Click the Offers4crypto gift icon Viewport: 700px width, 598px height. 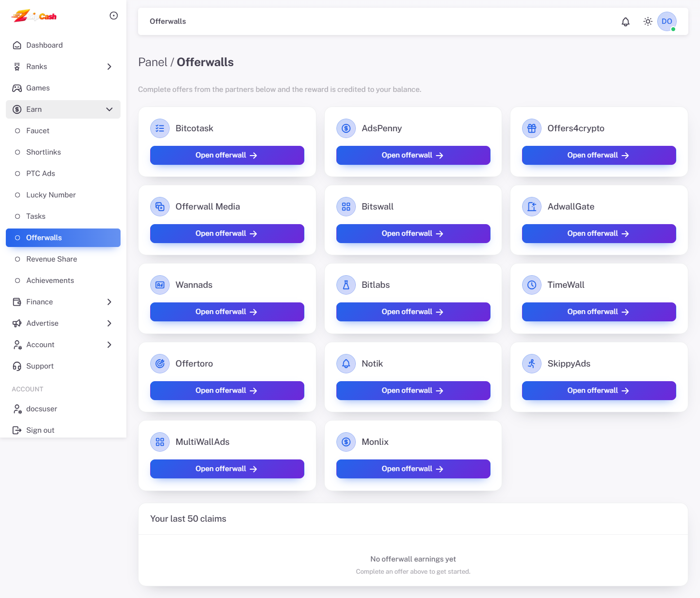point(532,128)
